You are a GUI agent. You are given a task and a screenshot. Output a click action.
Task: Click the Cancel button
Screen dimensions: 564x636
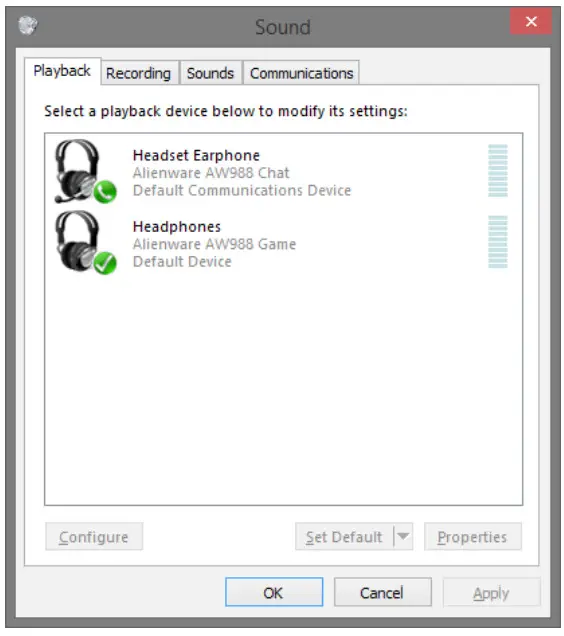[x=382, y=592]
